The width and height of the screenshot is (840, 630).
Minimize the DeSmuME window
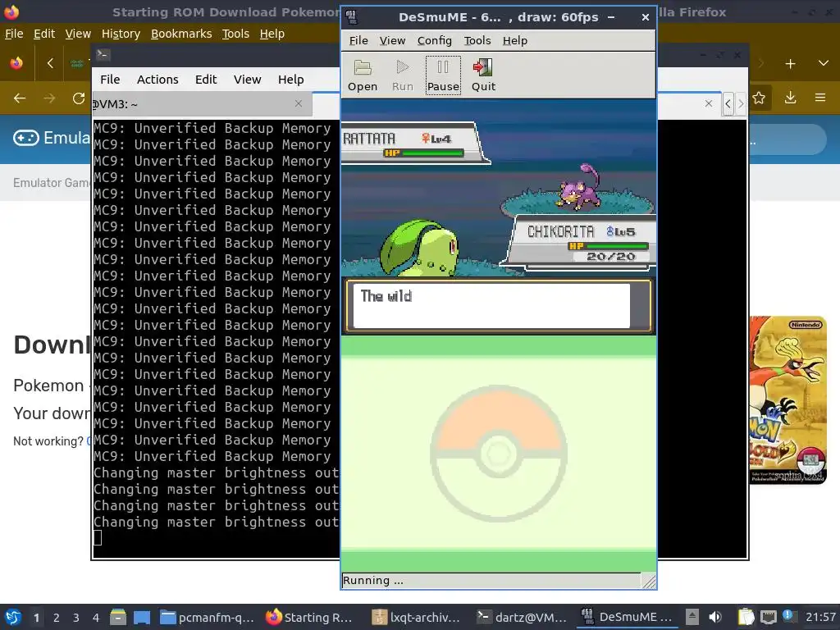click(610, 17)
